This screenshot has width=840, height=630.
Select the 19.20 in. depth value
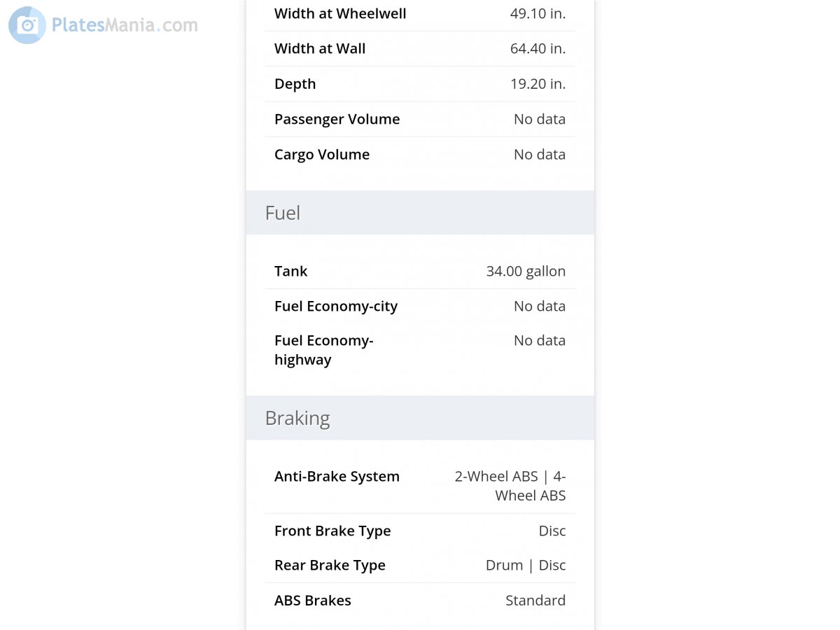point(538,84)
